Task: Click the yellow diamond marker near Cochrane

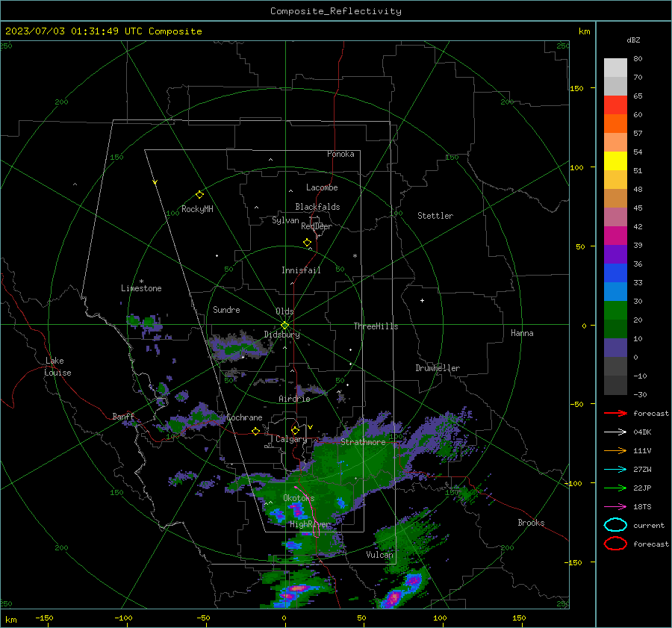Action: tap(255, 431)
